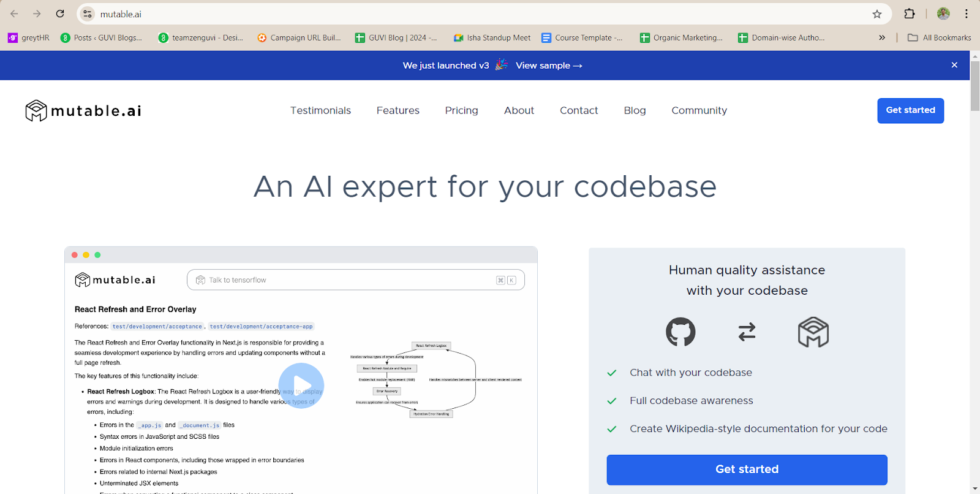This screenshot has width=980, height=494.
Task: Click the Human quality assistance heading
Action: [747, 280]
